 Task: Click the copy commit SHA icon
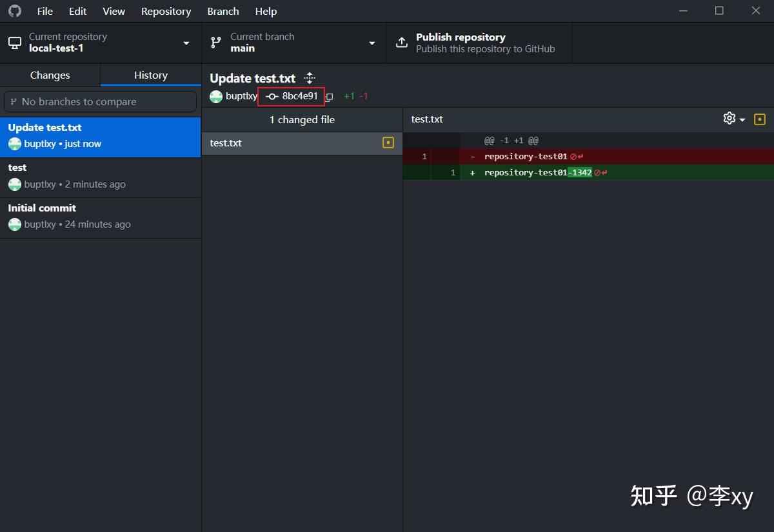(330, 96)
